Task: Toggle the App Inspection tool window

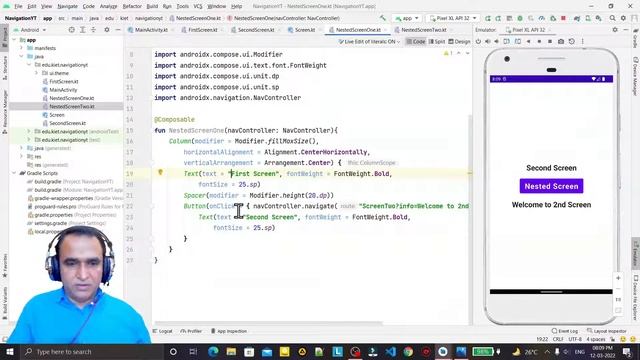Action: (229, 331)
